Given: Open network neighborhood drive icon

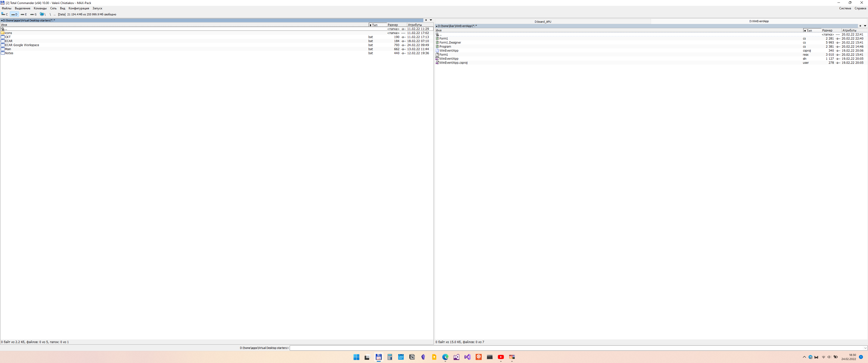Looking at the screenshot, I should point(42,14).
